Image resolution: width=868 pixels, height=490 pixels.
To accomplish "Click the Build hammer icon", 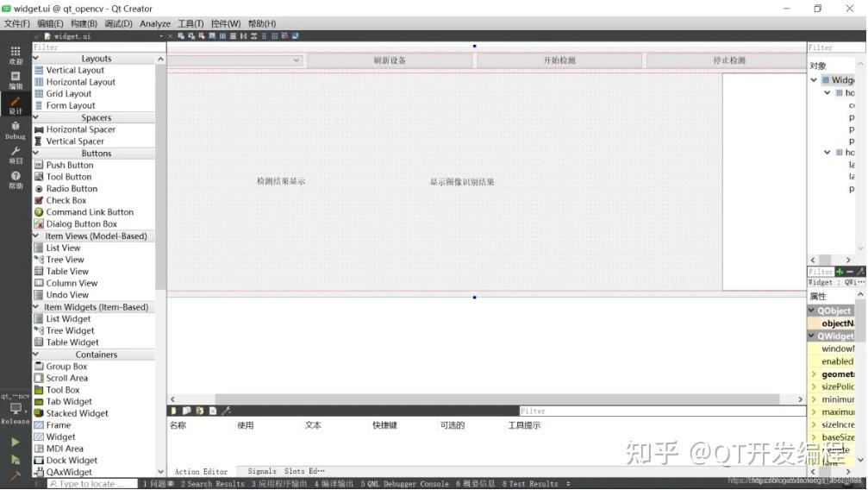I will point(16,475).
